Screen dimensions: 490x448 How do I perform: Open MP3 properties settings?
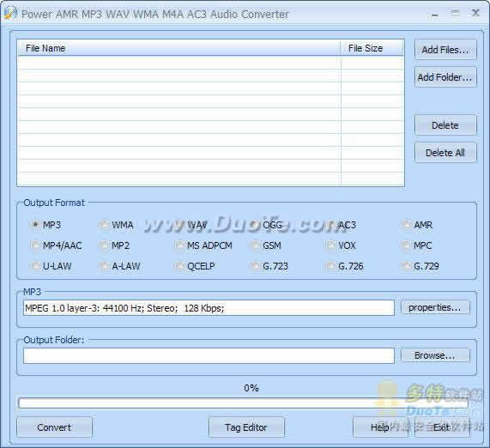coord(435,307)
